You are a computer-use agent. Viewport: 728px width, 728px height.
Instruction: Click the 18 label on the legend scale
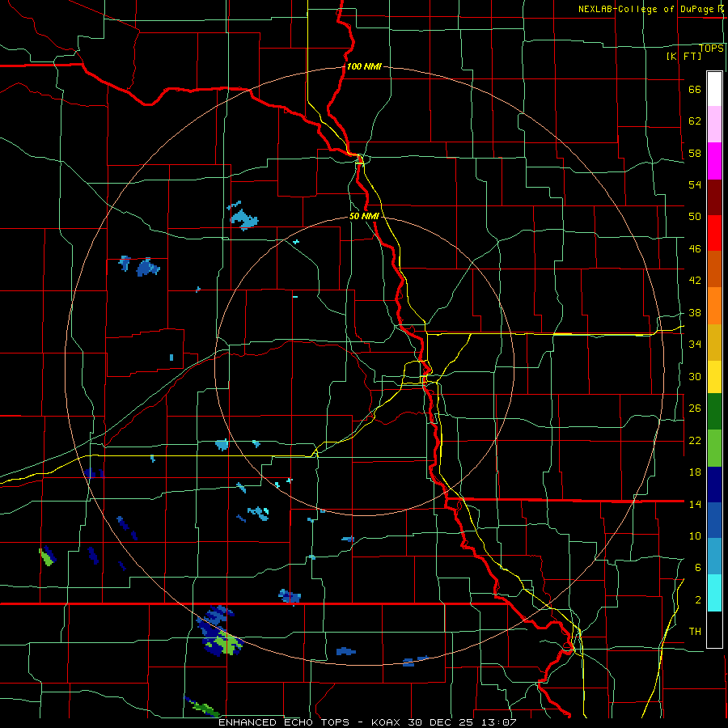tap(695, 472)
